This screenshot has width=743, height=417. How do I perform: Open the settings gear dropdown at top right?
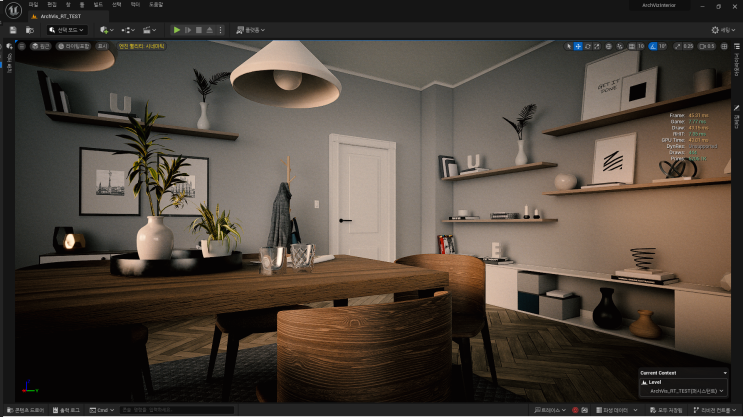coord(723,30)
